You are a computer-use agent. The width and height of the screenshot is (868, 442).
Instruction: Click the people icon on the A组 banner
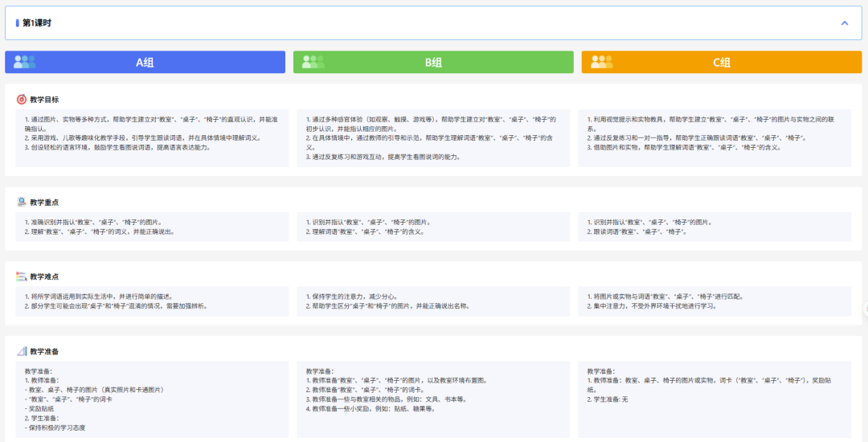pos(24,62)
